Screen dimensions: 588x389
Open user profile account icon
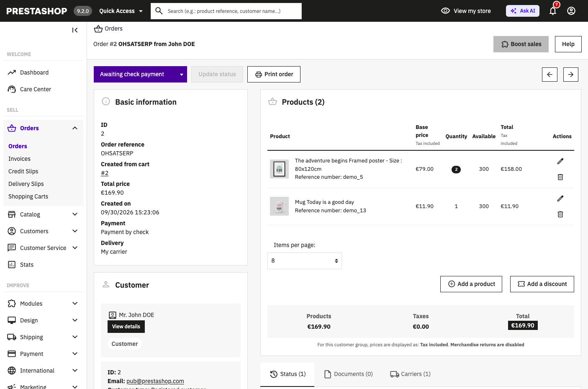click(x=571, y=11)
